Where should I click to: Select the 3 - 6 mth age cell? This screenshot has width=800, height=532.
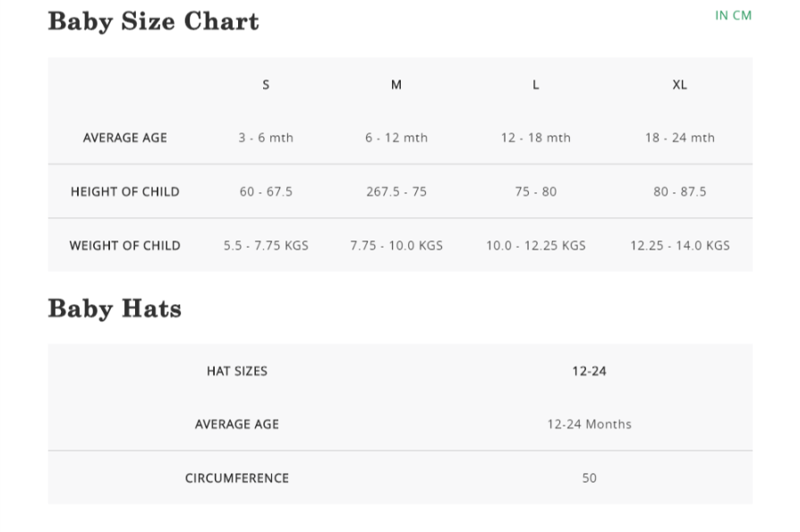coord(266,138)
